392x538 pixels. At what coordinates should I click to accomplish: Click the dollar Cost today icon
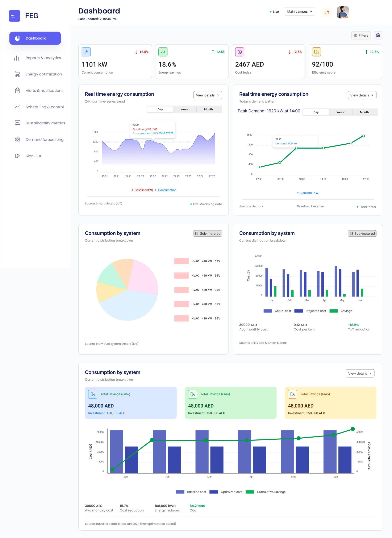click(239, 52)
